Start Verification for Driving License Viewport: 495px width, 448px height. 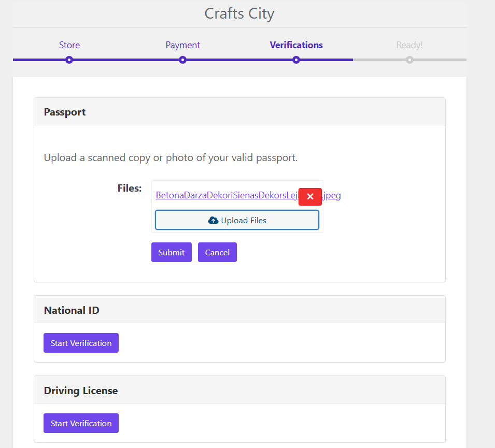coord(81,423)
